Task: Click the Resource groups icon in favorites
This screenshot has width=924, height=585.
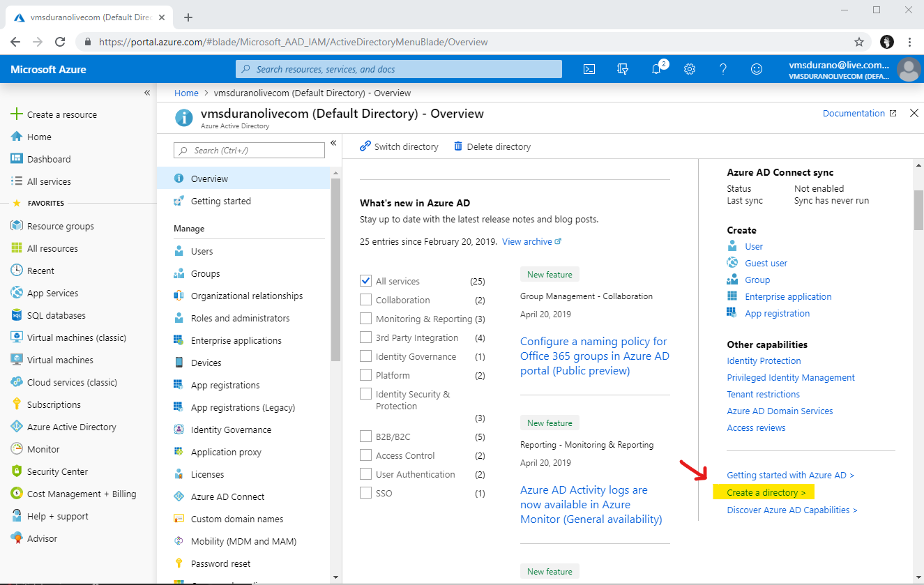Action: point(17,226)
